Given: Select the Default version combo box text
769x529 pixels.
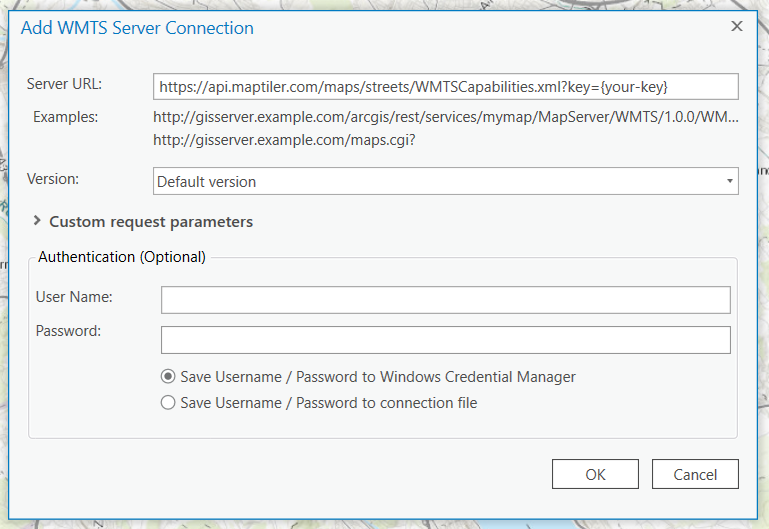Looking at the screenshot, I should [206, 182].
